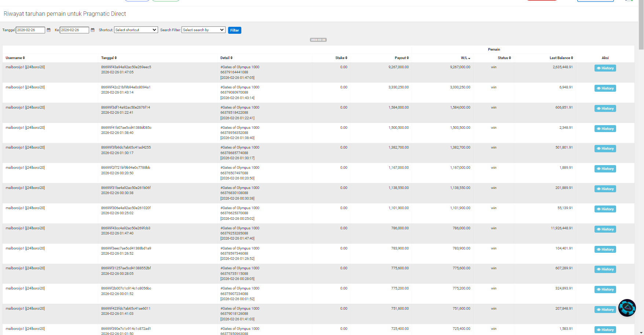Sort by Stake column header
The height and width of the screenshot is (335, 644).
tap(341, 58)
